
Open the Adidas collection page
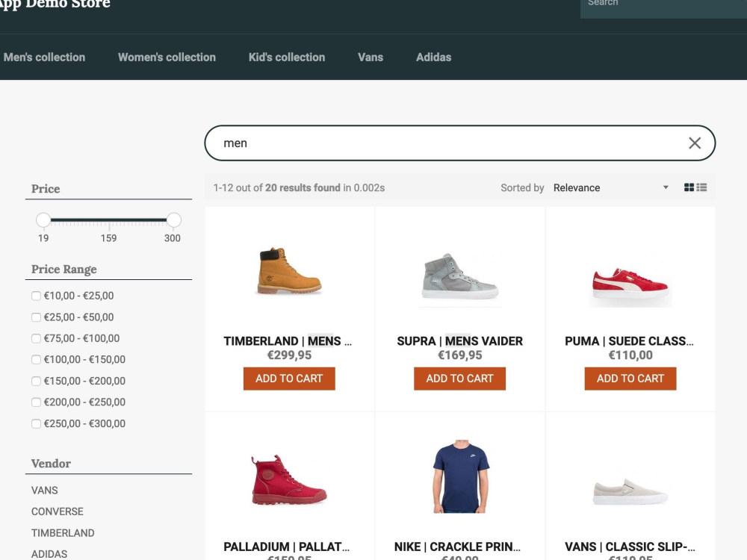tap(433, 57)
